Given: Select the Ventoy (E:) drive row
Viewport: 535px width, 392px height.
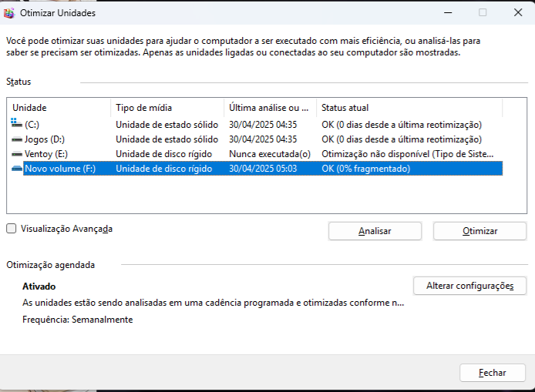Looking at the screenshot, I should 257,154.
